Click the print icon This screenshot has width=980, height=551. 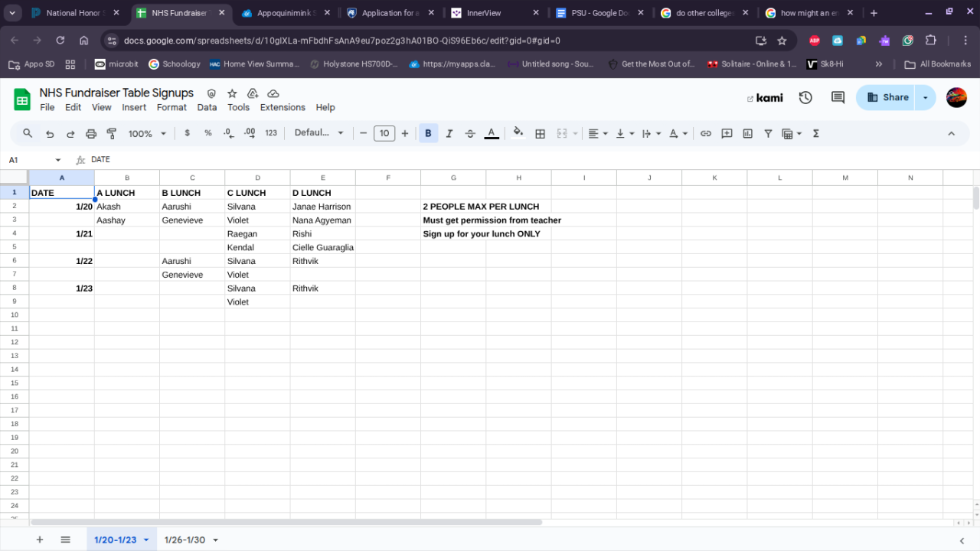(91, 133)
